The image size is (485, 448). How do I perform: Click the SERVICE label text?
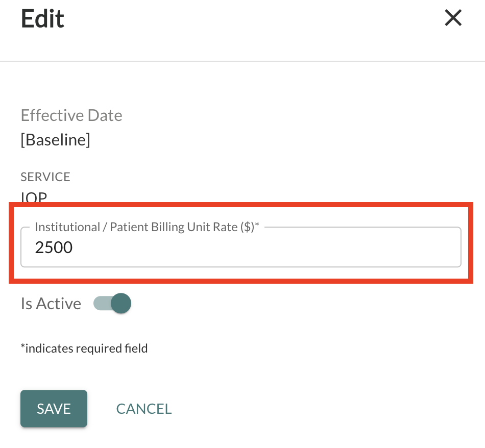point(45,177)
